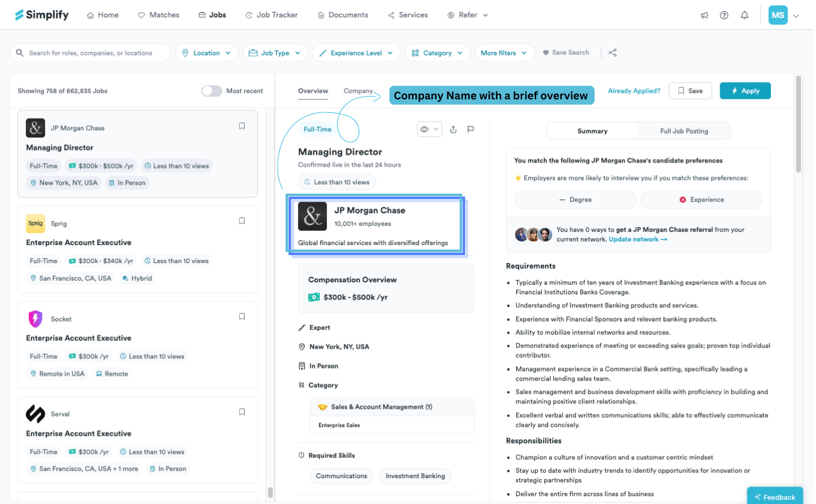Click the Serval company logo
Image resolution: width=816 pixels, height=504 pixels.
click(x=36, y=414)
